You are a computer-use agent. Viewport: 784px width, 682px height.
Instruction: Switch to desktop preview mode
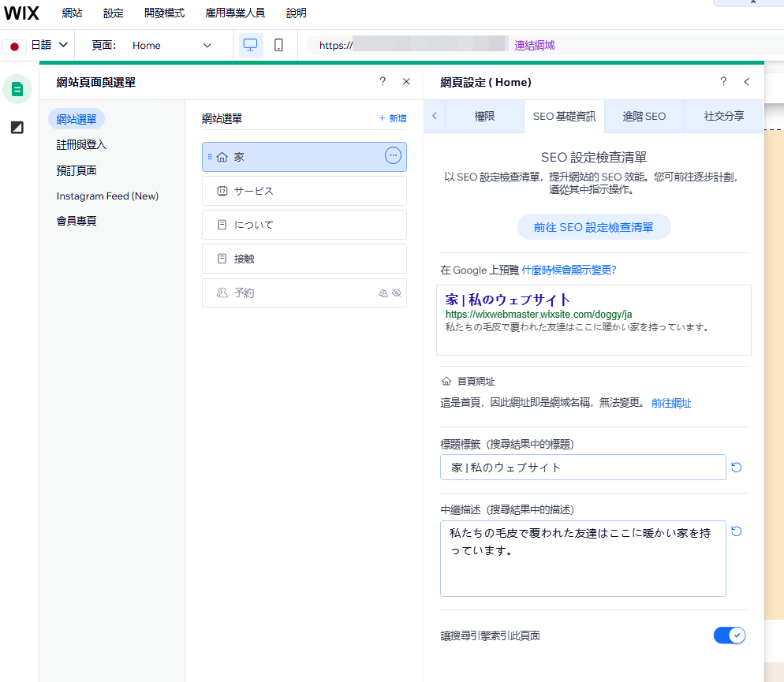(250, 45)
